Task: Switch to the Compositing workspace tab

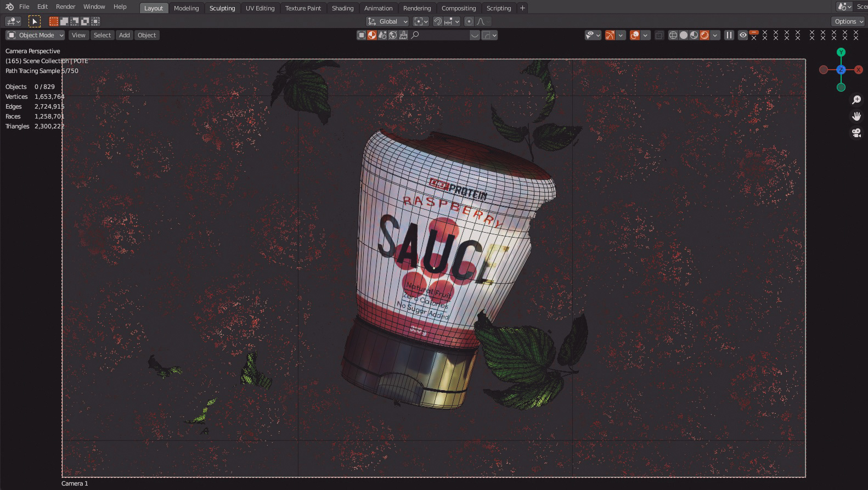Action: pyautogui.click(x=459, y=8)
